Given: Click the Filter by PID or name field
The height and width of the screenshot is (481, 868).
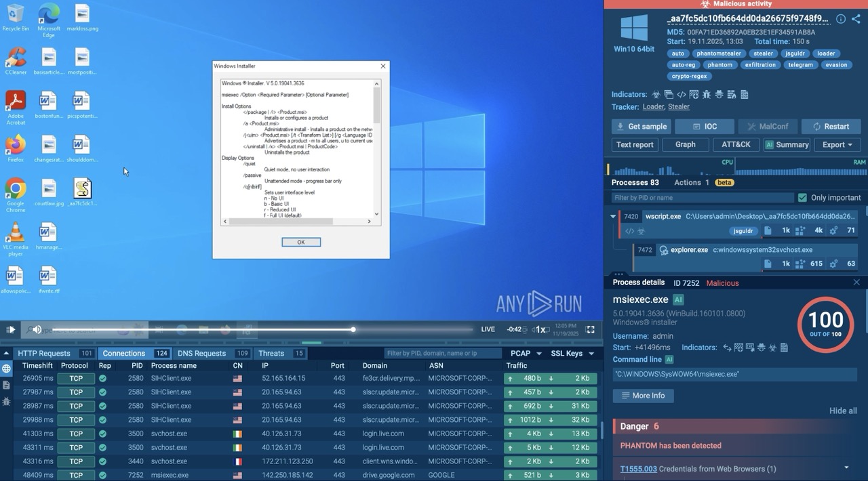Looking at the screenshot, I should point(702,198).
